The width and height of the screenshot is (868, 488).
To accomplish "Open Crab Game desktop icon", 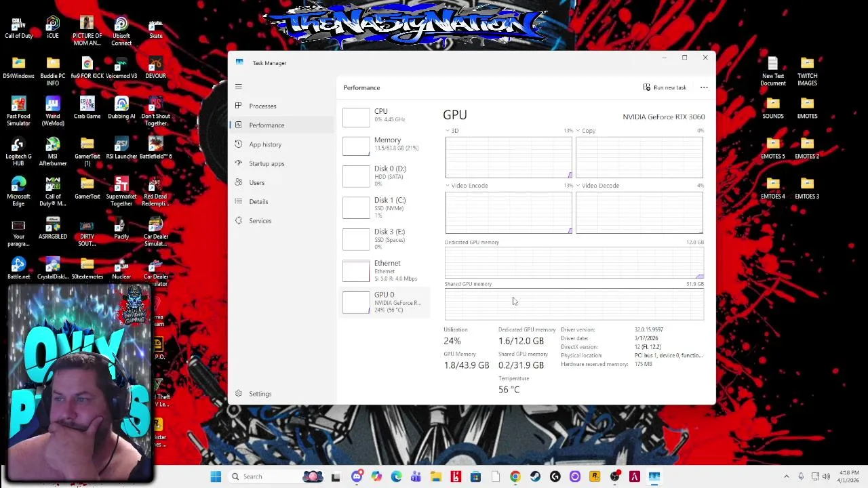I will tap(87, 108).
